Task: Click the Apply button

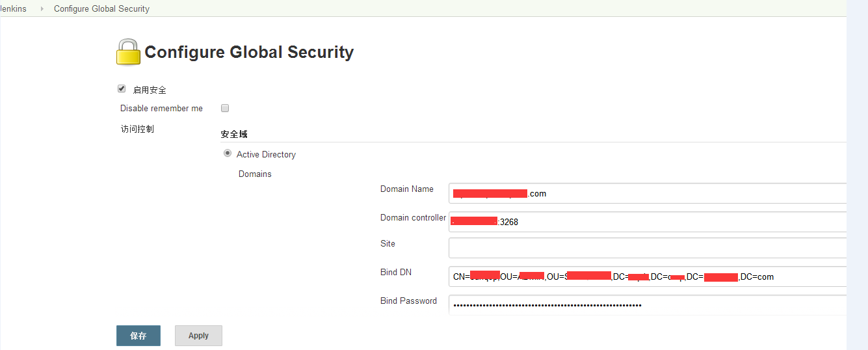Action: (x=198, y=336)
